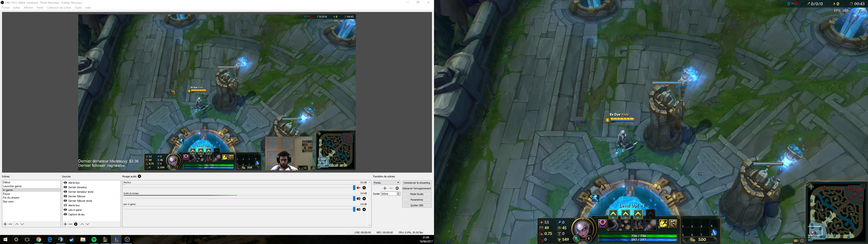Show the hidden second Alerte box source
Viewport: 868px width, 244px height.
pos(65,205)
